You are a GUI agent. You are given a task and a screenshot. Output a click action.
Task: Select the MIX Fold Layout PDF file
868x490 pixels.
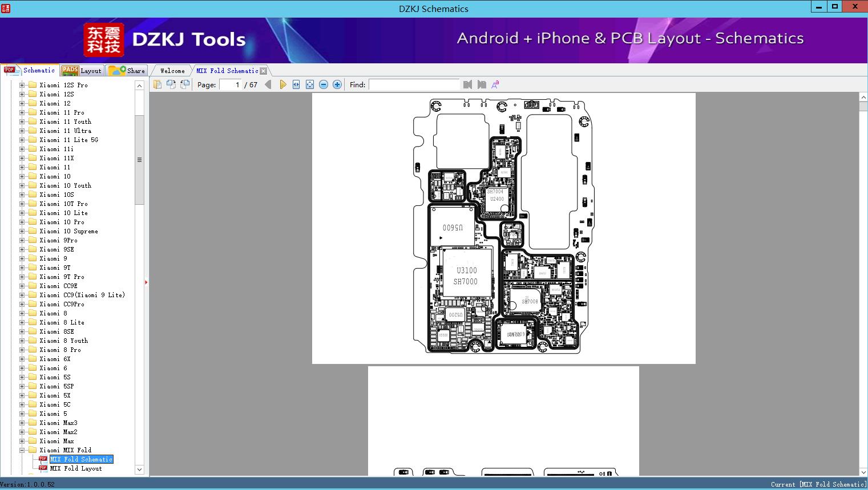pyautogui.click(x=76, y=468)
